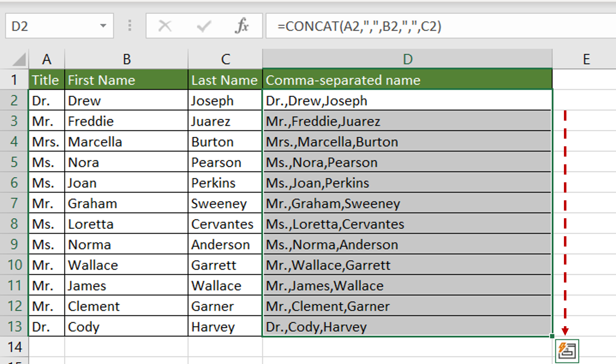Select row 14 header
Viewport: 616px width, 364px height.
[14, 347]
